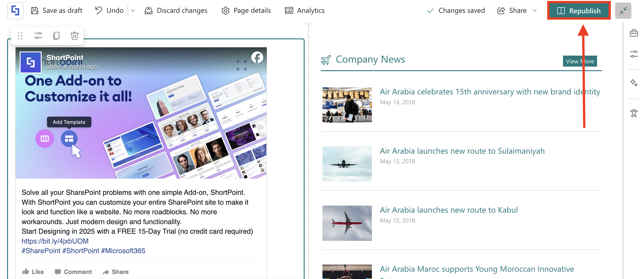Screen dimensions: 644x279
Task: Duplicate the web part with copy icon
Action: coord(56,36)
